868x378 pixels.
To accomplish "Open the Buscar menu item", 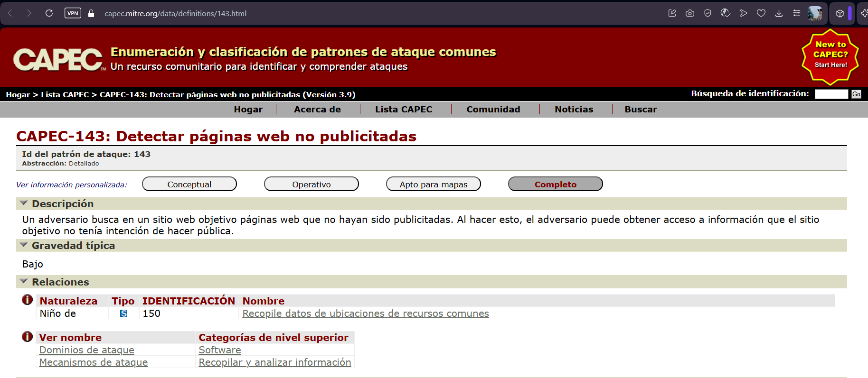I will pyautogui.click(x=641, y=110).
